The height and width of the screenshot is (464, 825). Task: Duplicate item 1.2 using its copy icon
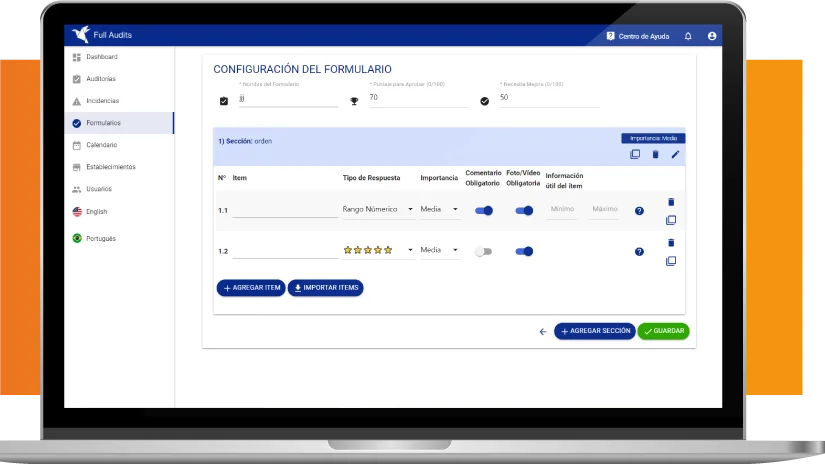pos(671,261)
